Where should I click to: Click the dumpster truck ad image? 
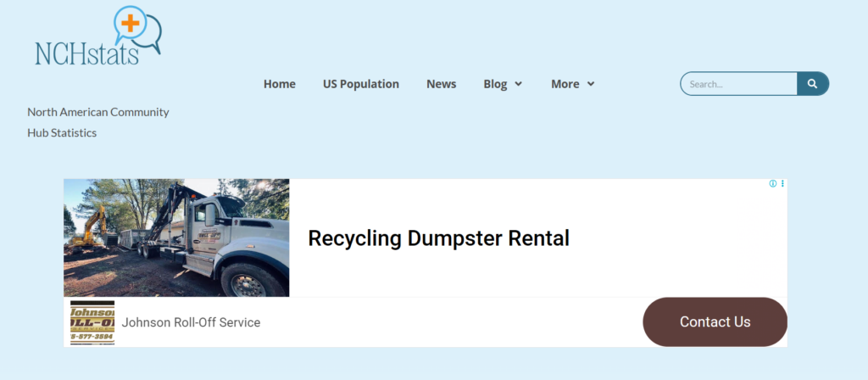pyautogui.click(x=176, y=237)
